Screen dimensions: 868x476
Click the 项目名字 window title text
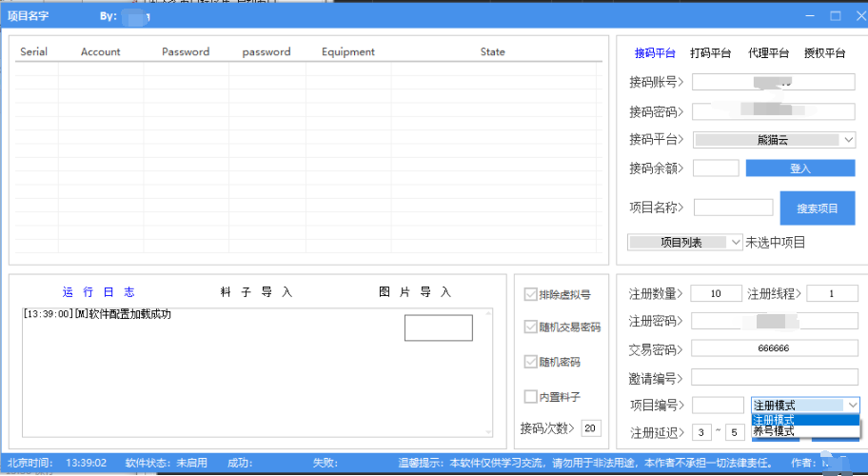28,16
